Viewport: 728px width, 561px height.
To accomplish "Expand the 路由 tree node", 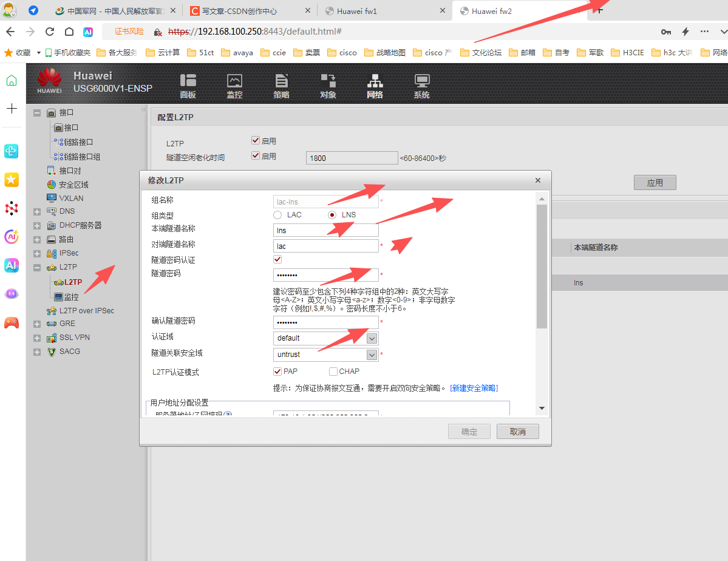I will click(x=37, y=240).
